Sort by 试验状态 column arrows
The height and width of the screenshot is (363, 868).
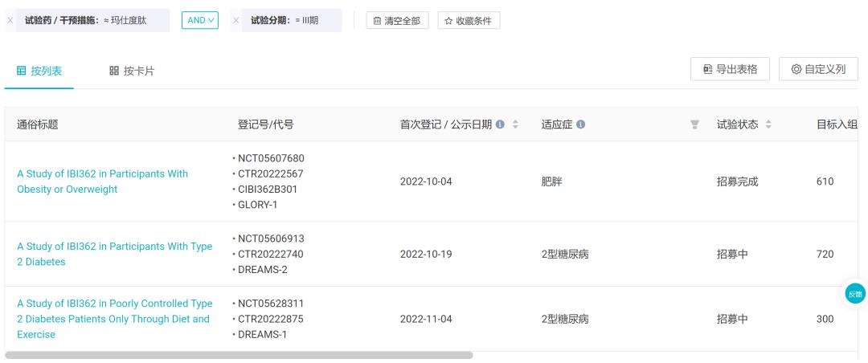[x=768, y=124]
